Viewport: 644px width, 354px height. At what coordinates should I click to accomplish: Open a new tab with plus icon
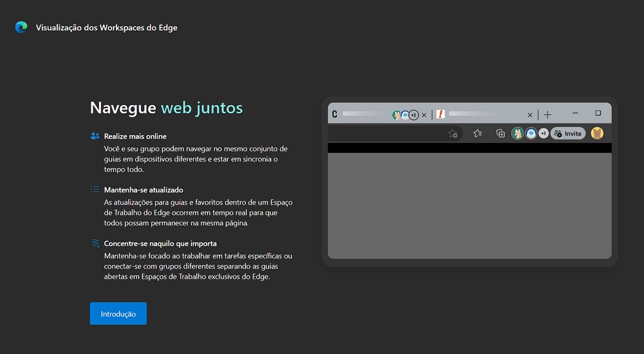coord(547,115)
